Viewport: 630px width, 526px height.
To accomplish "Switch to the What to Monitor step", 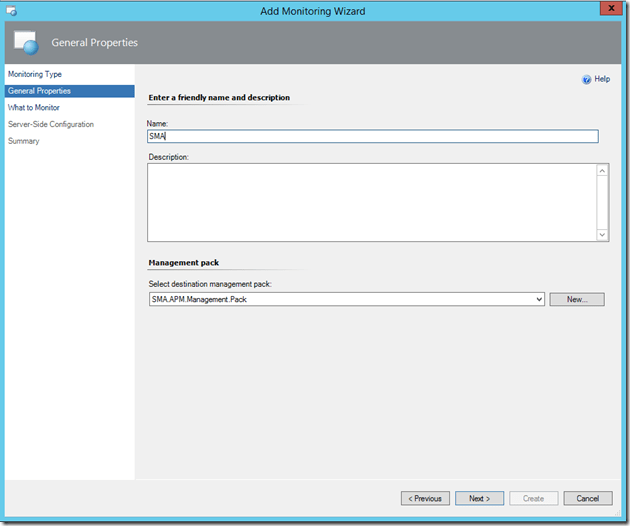I will pyautogui.click(x=33, y=107).
